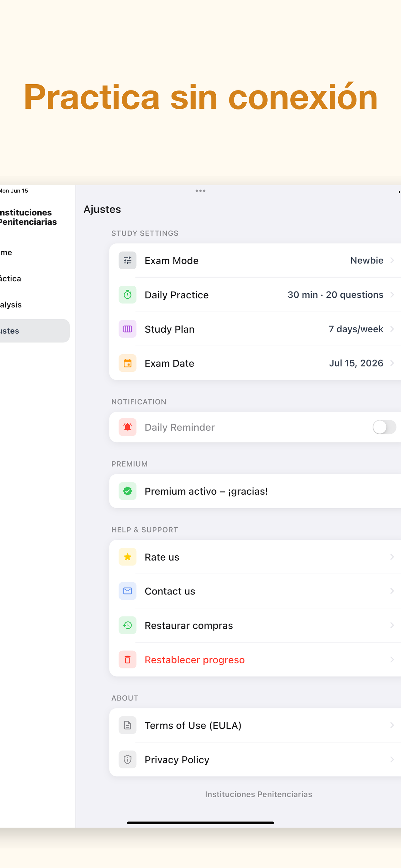Open Daily Practice chevron beside 20 questions
Screen dimensions: 401x868
click(392, 295)
